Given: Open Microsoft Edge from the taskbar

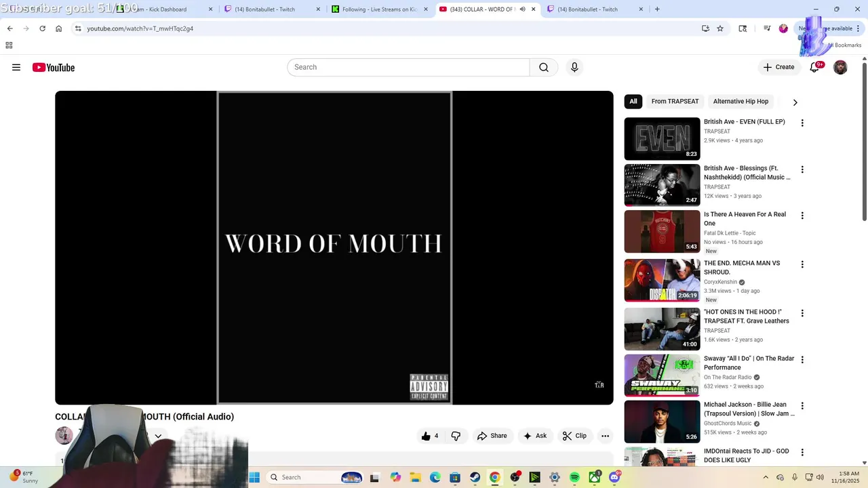Looking at the screenshot, I should (435, 477).
